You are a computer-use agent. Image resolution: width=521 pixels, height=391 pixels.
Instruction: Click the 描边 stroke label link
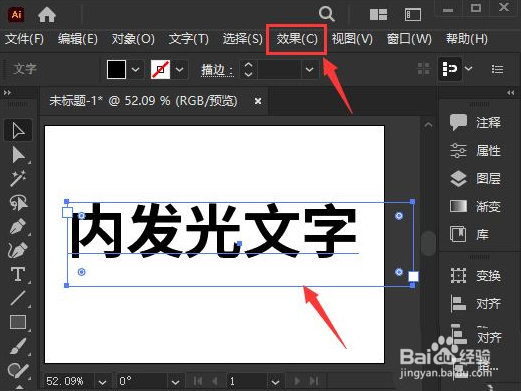[217, 70]
